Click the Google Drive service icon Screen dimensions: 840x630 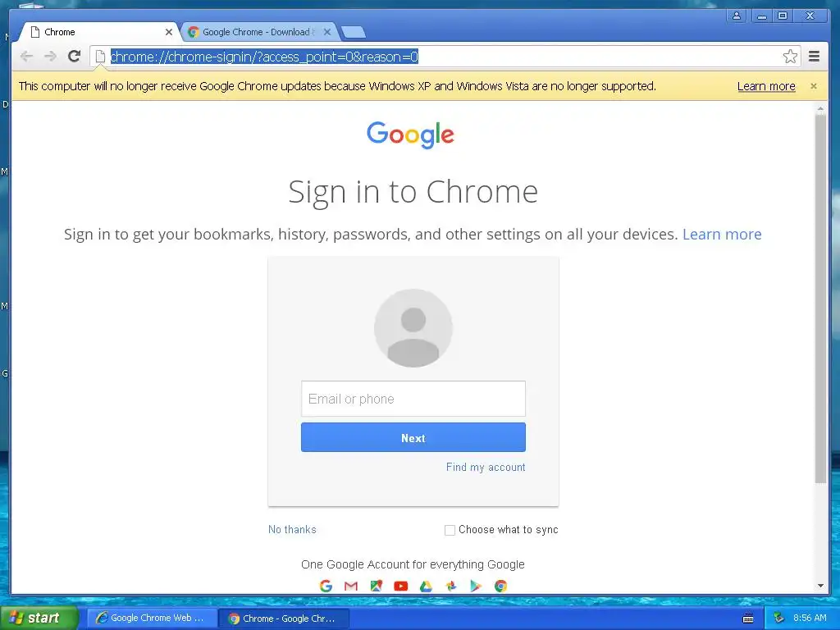coord(426,586)
